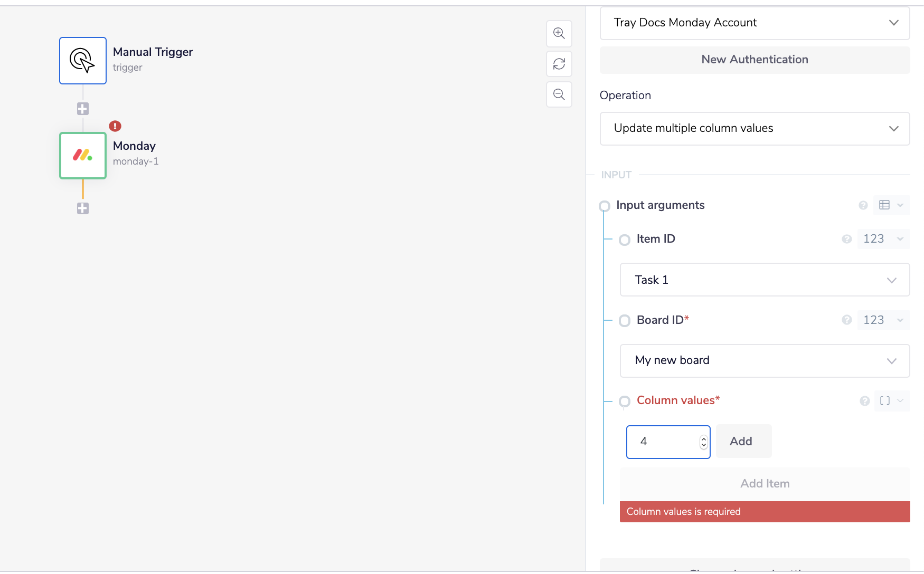Add step between trigger and Monday

click(83, 109)
